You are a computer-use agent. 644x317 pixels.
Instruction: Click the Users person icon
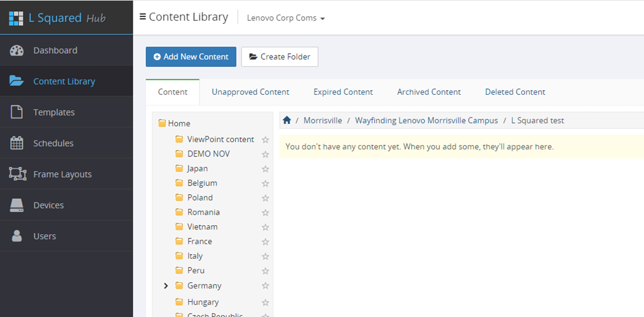(x=17, y=236)
